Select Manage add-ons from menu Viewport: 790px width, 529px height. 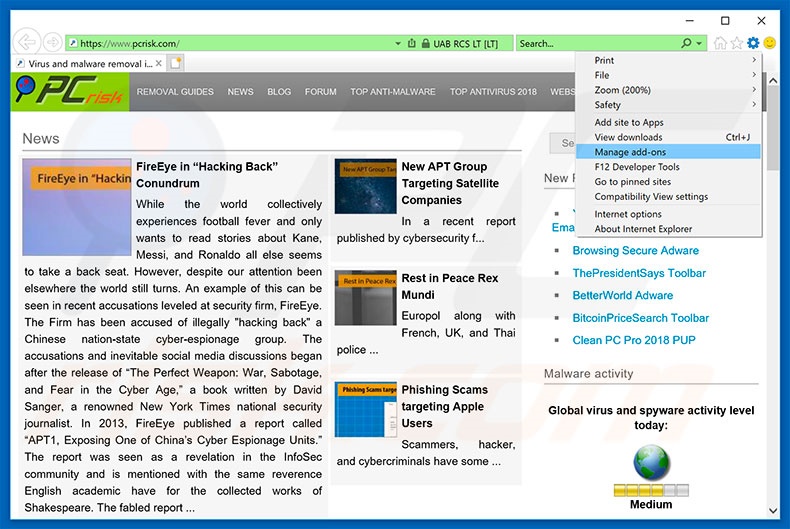click(668, 152)
